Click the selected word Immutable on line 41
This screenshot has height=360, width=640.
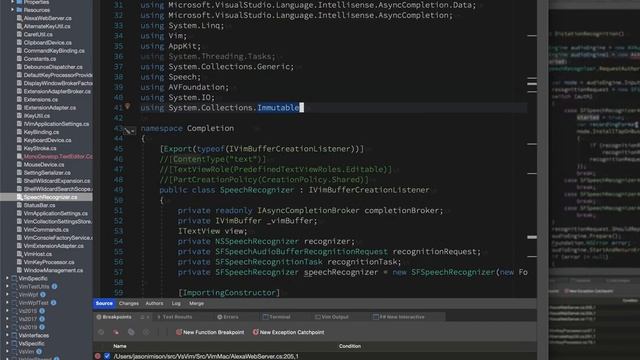278,108
